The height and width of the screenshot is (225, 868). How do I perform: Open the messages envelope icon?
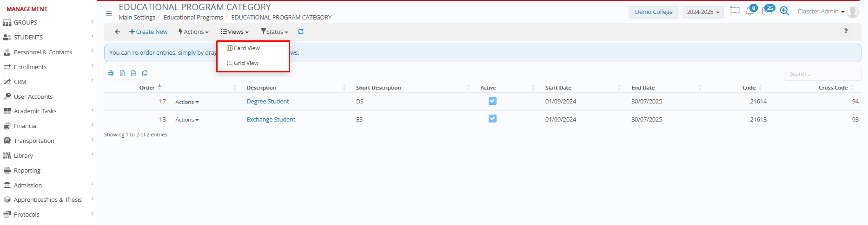[767, 11]
